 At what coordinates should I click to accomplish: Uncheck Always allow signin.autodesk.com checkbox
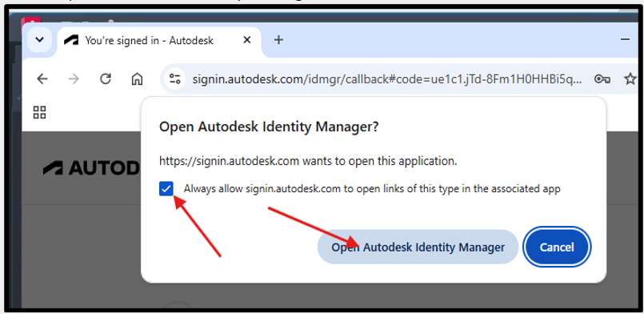166,189
